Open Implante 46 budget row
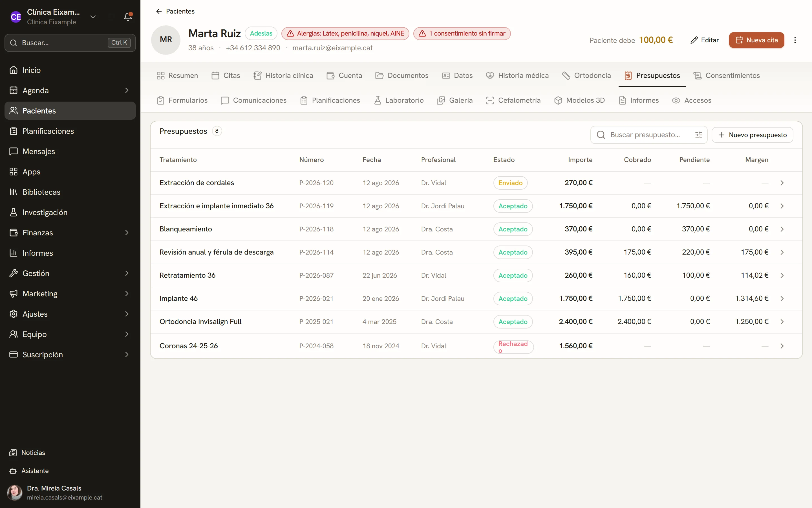Screen dimensions: 812x508 (x=476, y=298)
